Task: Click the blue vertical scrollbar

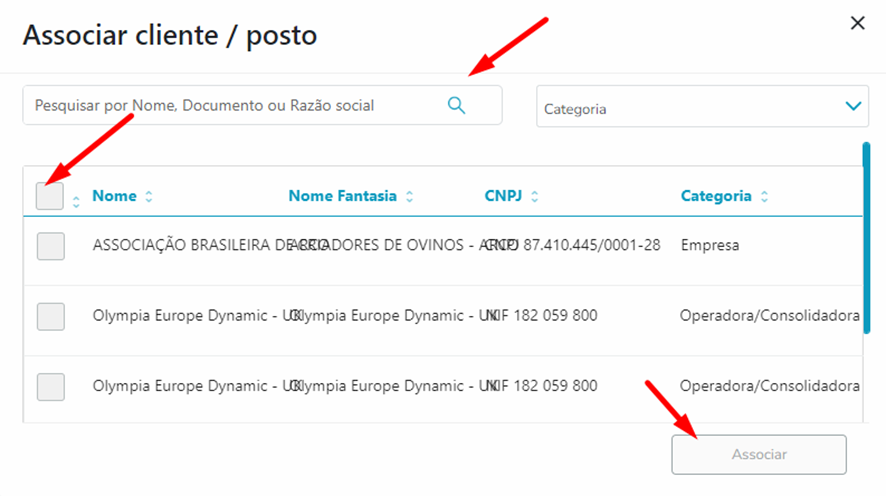Action: 866,237
